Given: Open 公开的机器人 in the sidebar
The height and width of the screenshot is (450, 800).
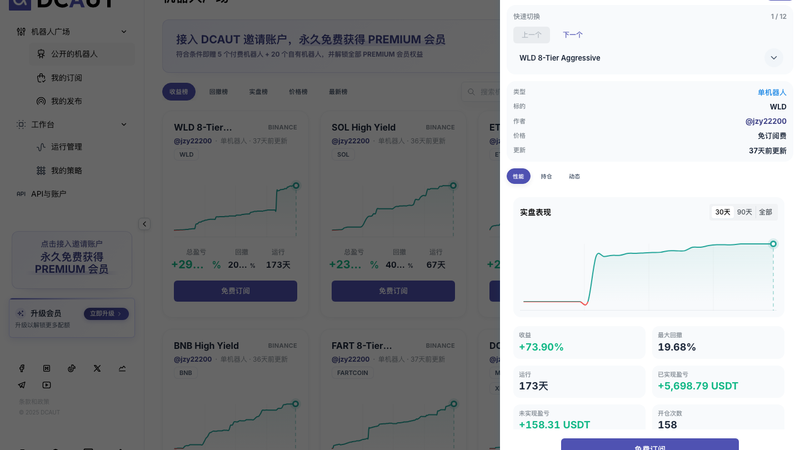Looking at the screenshot, I should click(82, 54).
